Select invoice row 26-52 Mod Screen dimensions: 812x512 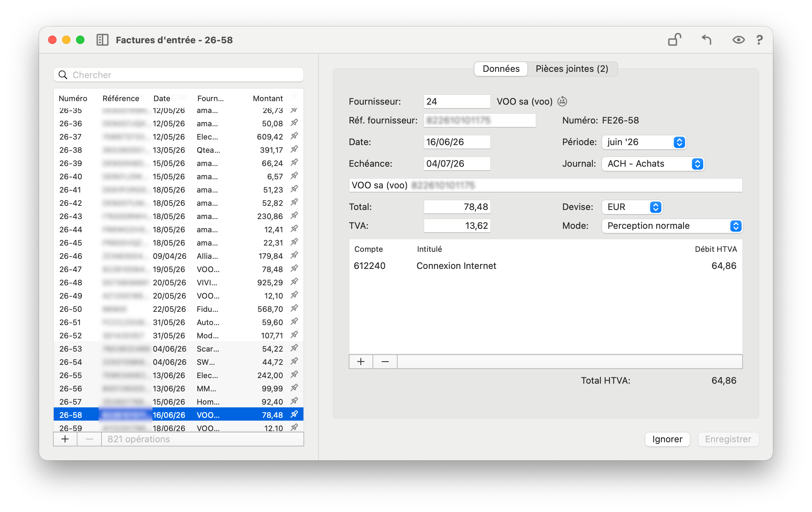point(179,335)
